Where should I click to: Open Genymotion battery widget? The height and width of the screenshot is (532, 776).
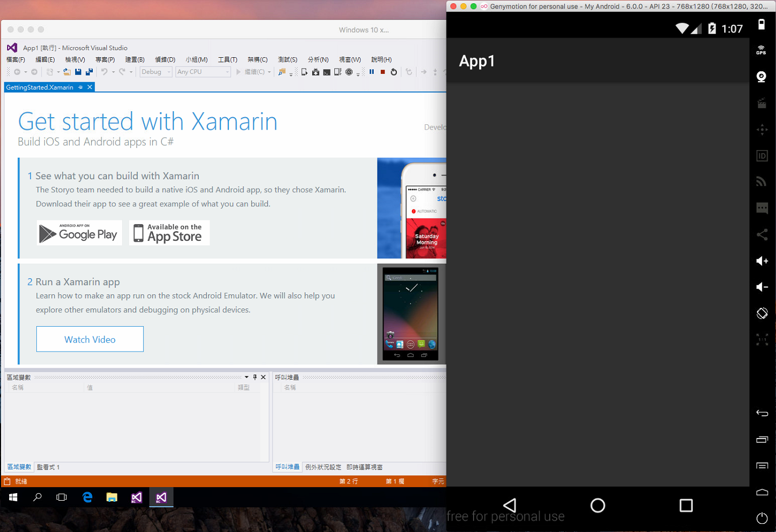click(761, 24)
